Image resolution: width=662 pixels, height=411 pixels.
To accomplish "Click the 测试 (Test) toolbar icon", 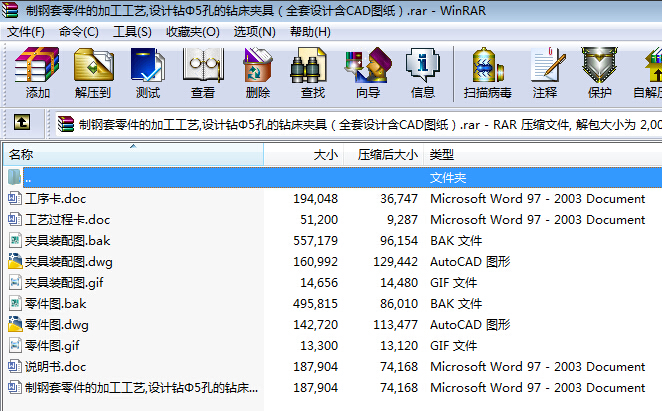I will point(147,64).
